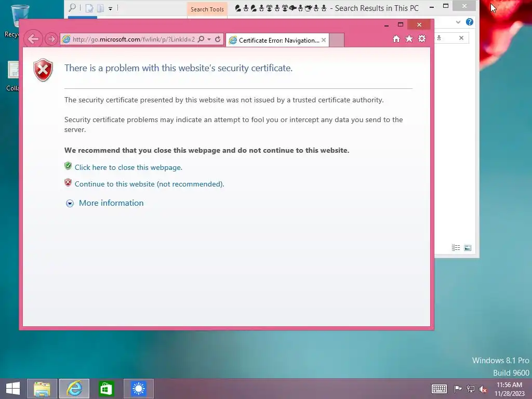Open the Windows Start button
The image size is (532, 399).
click(x=13, y=389)
